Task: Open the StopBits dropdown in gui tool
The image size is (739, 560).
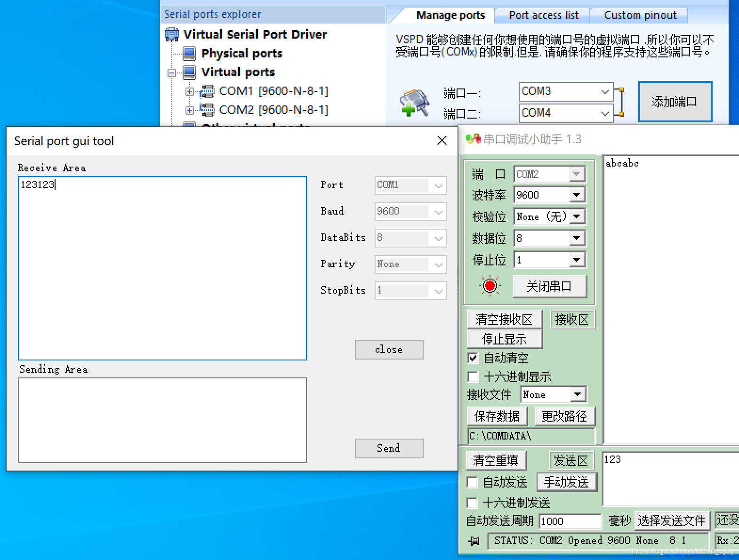Action: [439, 291]
